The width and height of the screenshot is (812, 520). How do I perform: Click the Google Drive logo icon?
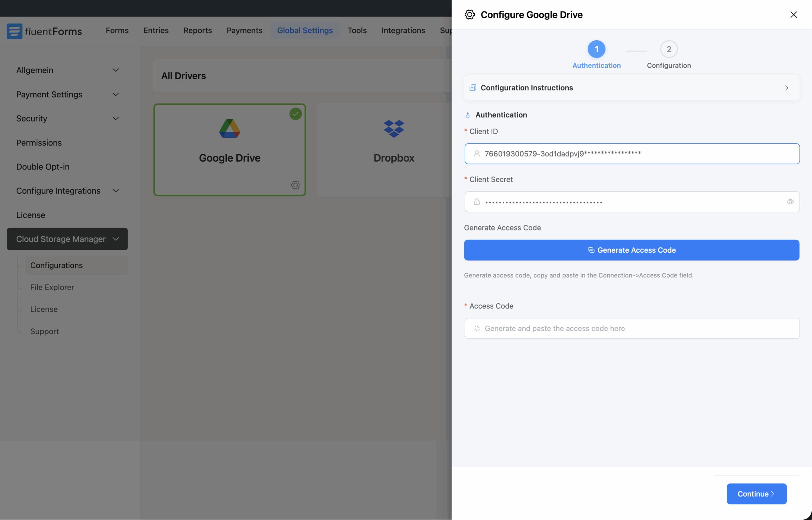[x=229, y=128]
